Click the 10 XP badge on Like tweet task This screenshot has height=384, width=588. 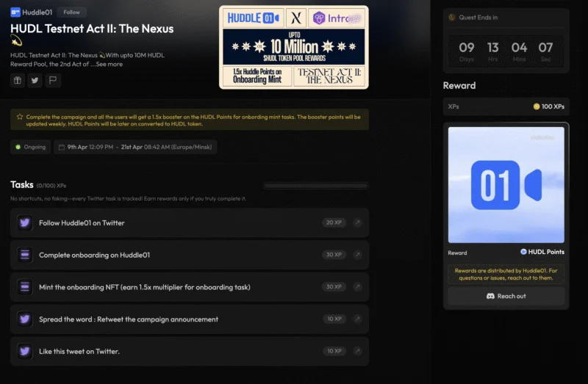[334, 351]
